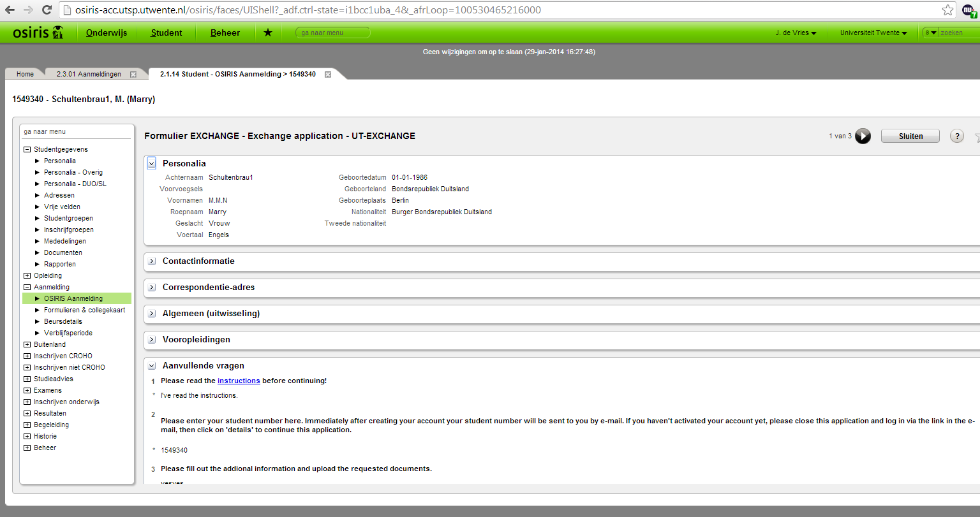980x517 pixels.
Task: Collapse the Personalia section
Action: pyautogui.click(x=151, y=164)
